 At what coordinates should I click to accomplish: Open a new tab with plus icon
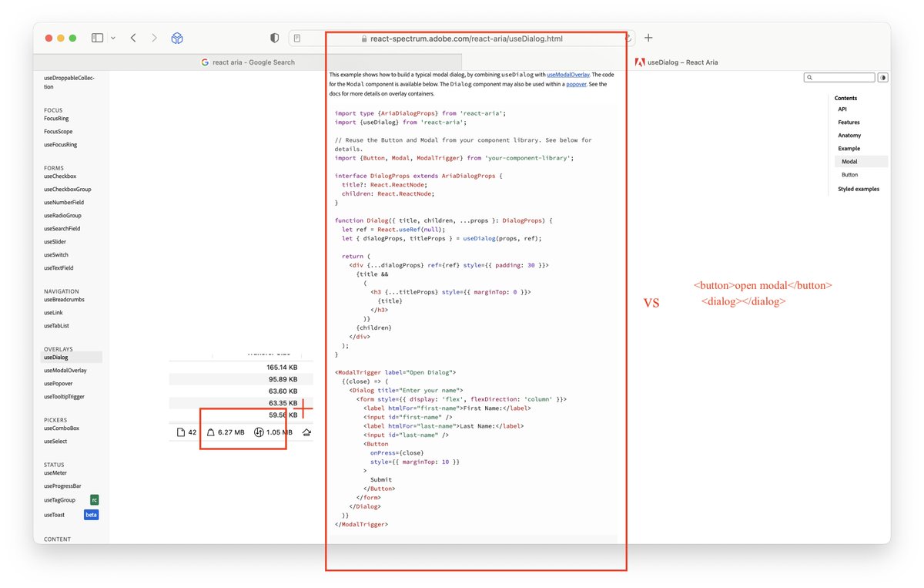point(648,38)
